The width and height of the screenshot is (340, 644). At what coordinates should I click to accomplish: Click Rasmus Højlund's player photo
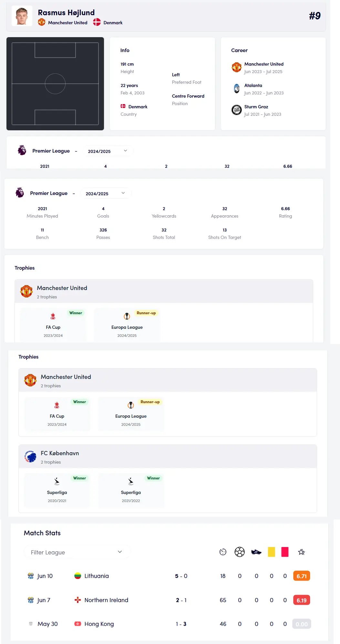coord(22,16)
